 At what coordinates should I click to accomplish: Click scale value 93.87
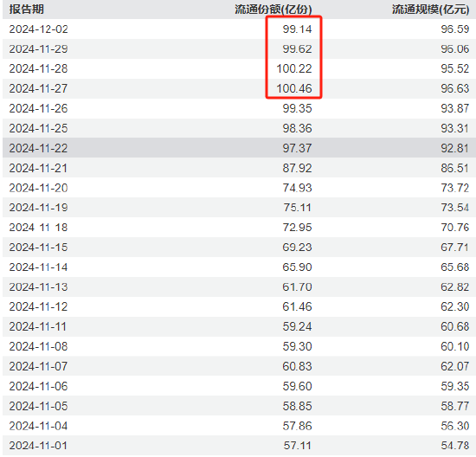454,108
